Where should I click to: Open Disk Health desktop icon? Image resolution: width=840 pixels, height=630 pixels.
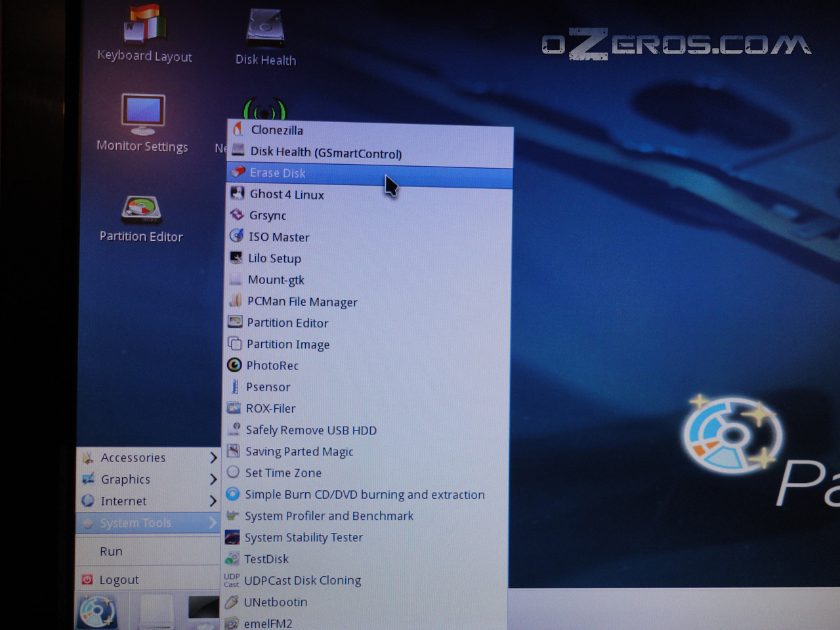point(266,37)
